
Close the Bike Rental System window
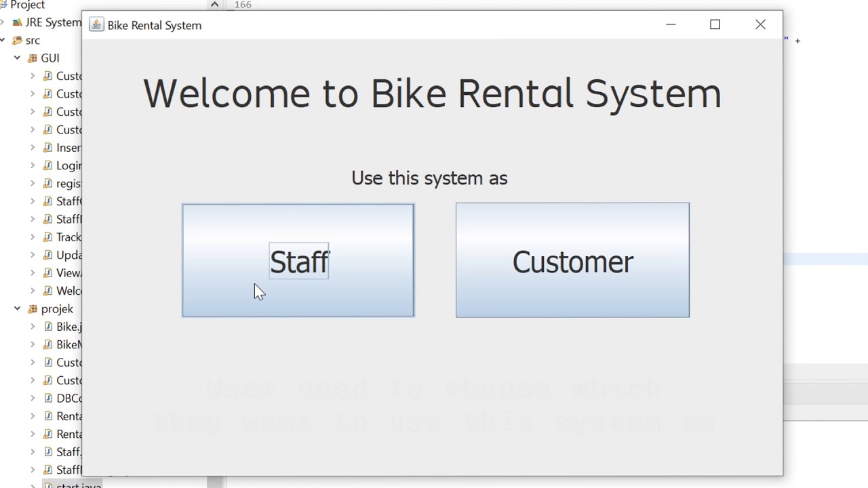(x=760, y=25)
